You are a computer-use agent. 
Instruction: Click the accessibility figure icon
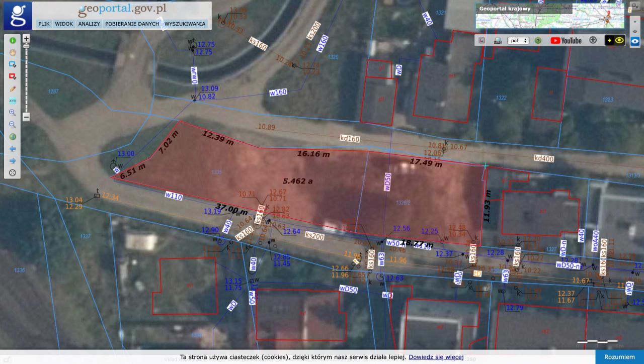[x=593, y=40]
